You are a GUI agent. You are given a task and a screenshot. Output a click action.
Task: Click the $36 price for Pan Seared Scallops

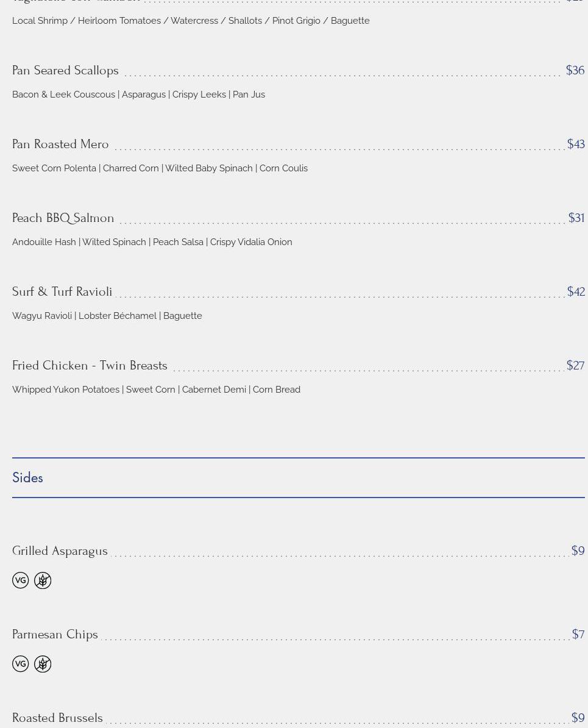(575, 71)
